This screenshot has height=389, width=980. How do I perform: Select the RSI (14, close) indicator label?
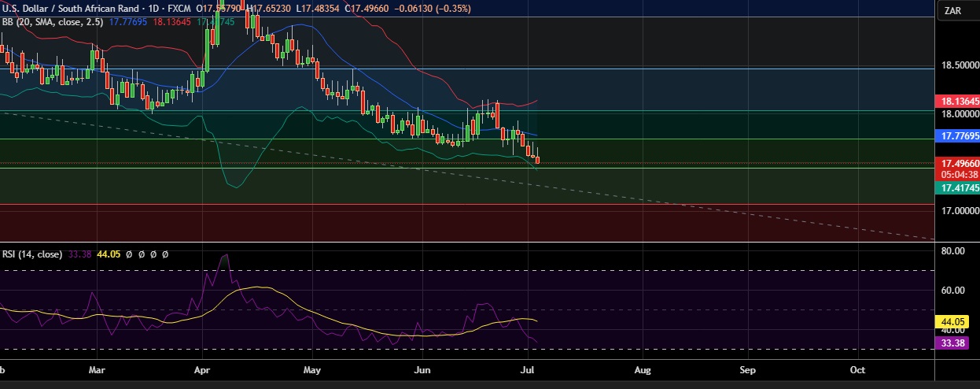click(x=32, y=254)
